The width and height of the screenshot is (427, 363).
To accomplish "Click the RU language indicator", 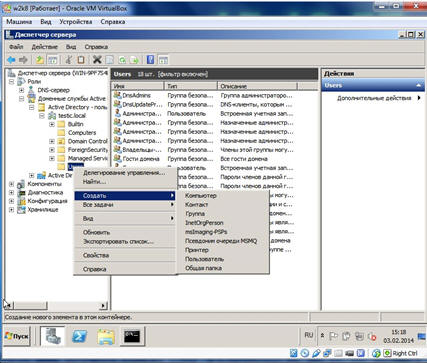I will tap(309, 335).
